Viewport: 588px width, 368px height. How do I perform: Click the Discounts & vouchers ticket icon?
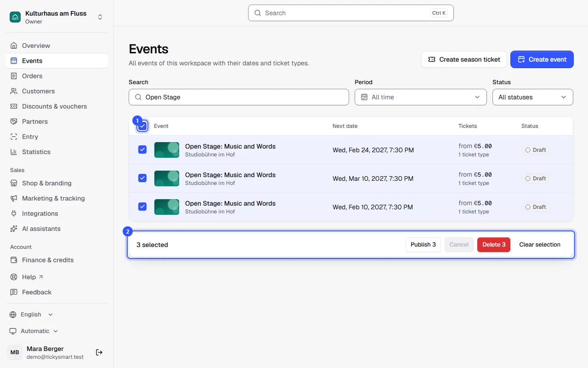coord(14,106)
